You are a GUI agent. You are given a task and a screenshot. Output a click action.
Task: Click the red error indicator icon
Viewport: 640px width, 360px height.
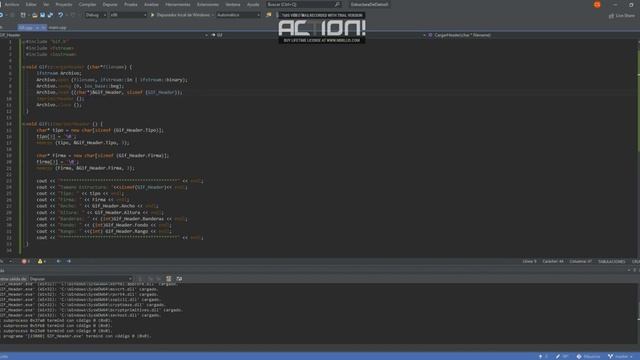point(24,261)
